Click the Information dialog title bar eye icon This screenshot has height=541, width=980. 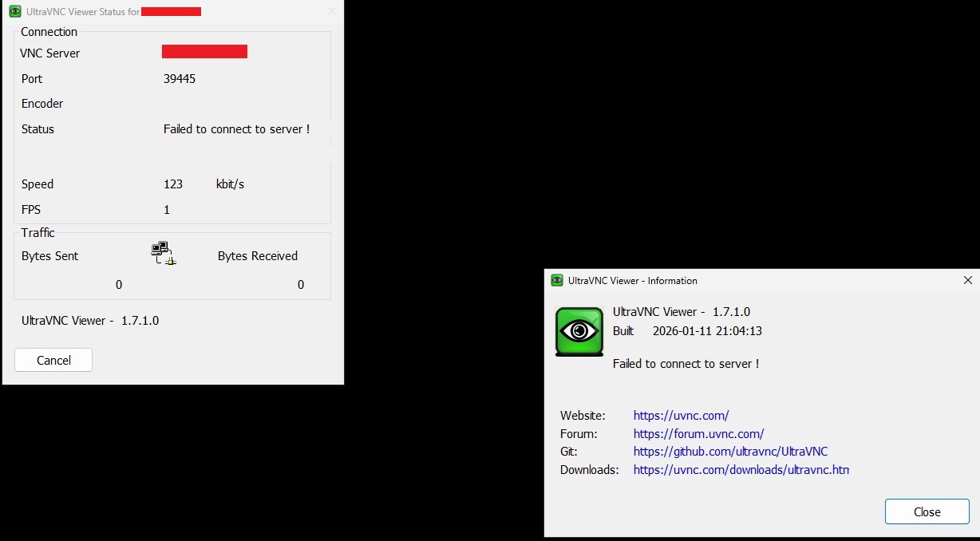pyautogui.click(x=557, y=280)
